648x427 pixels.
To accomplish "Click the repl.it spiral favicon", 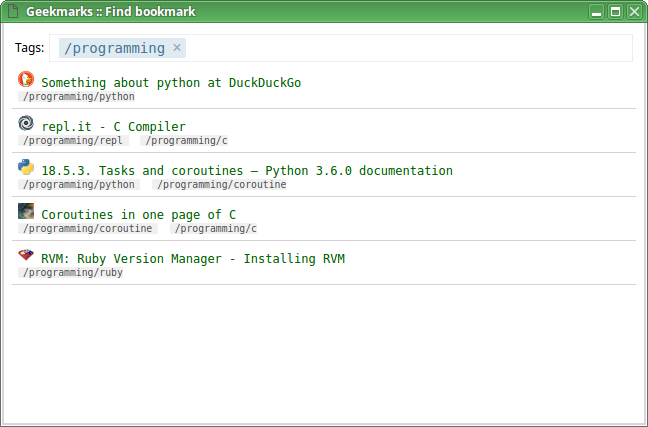I will pyautogui.click(x=26, y=123).
